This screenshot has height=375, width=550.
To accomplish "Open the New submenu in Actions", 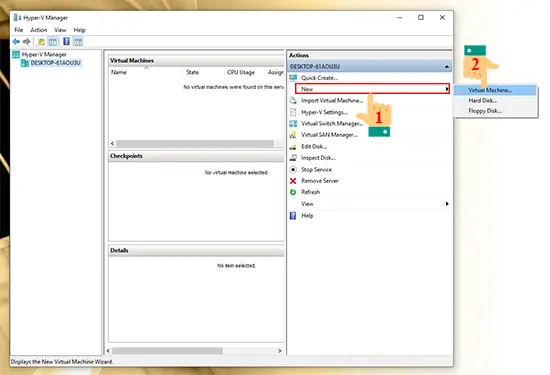I will (372, 89).
